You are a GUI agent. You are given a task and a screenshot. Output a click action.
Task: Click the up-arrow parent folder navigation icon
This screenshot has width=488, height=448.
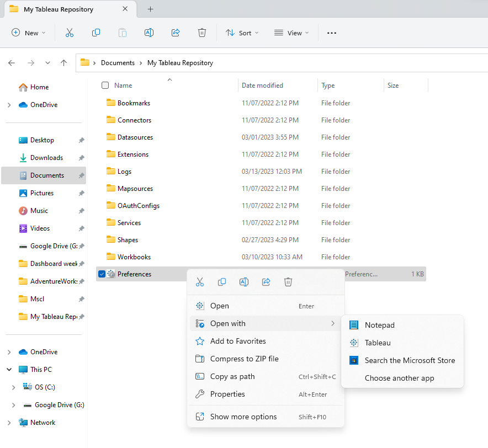coord(64,63)
